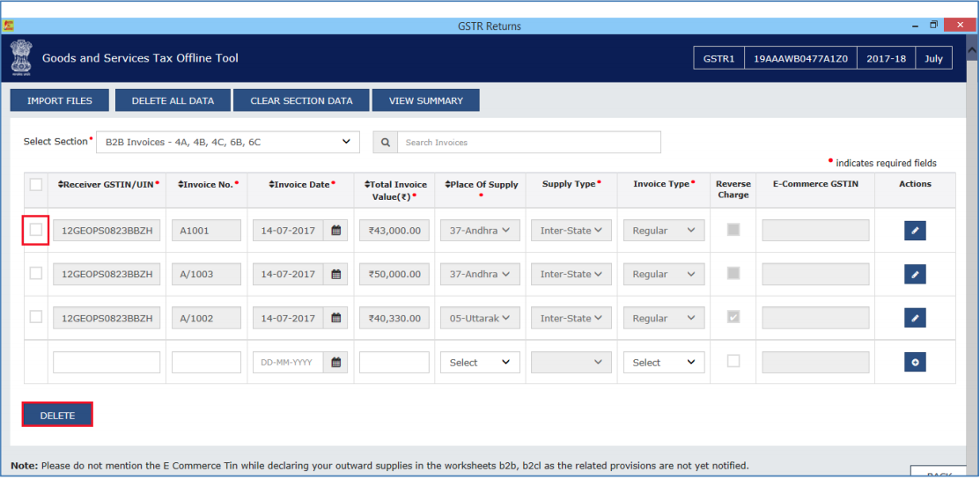Click Total Invoice Value field in new row

[x=394, y=362]
